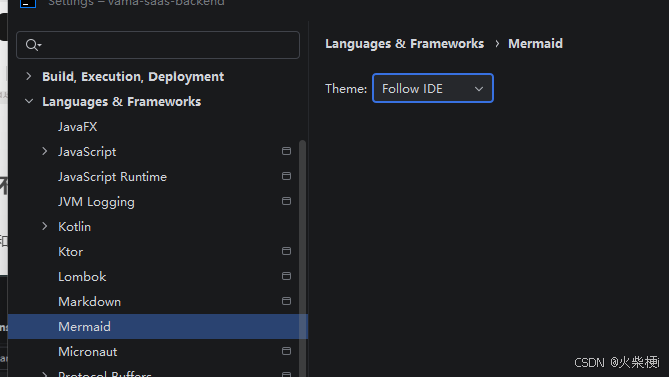Image resolution: width=669 pixels, height=377 pixels.
Task: Click the settings search field
Action: tap(158, 45)
